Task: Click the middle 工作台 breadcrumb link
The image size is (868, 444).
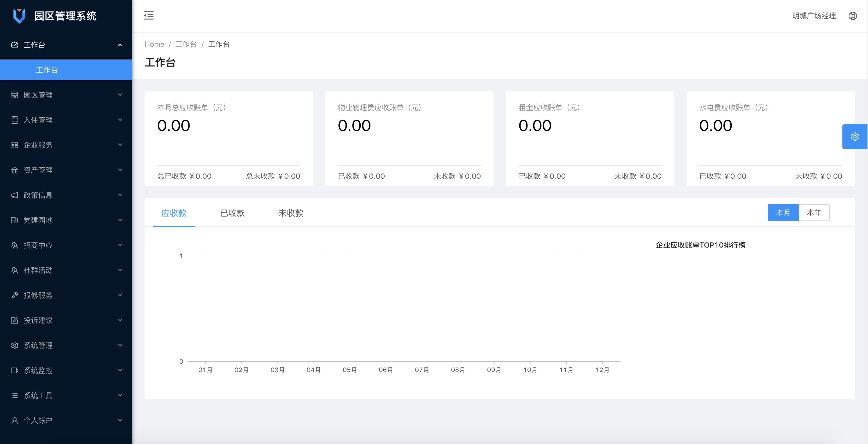Action: pyautogui.click(x=186, y=44)
